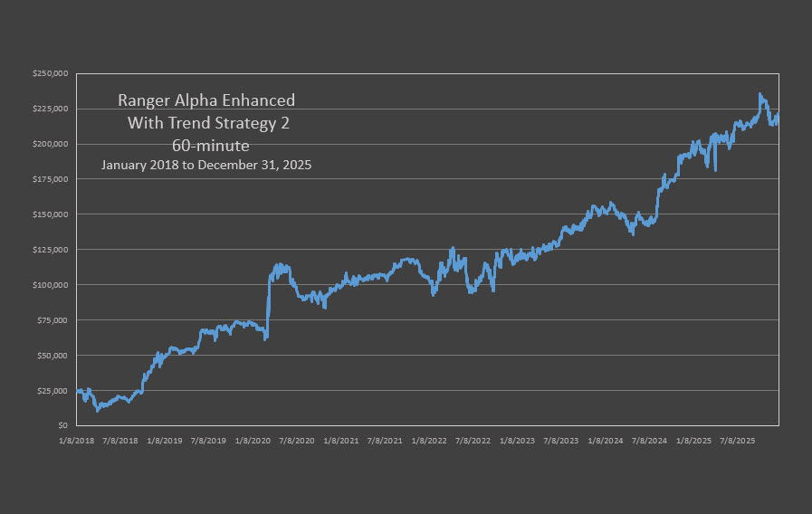Click the $225,000 y-axis label
This screenshot has height=514, width=812.
click(x=50, y=109)
